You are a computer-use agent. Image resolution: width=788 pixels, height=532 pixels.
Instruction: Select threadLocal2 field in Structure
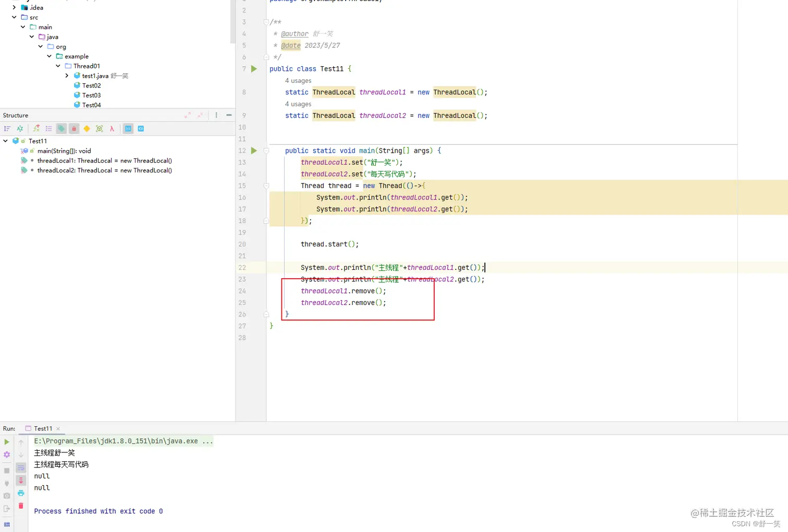tap(104, 170)
